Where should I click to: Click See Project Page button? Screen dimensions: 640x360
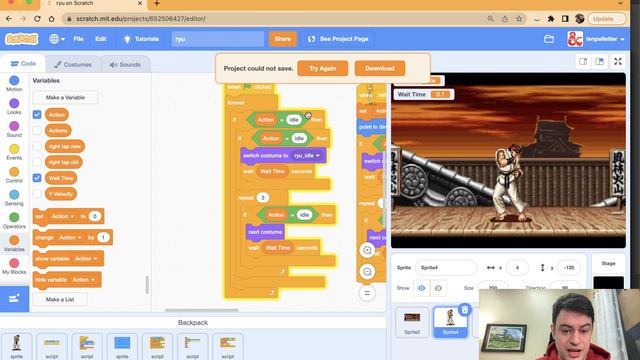pos(338,39)
